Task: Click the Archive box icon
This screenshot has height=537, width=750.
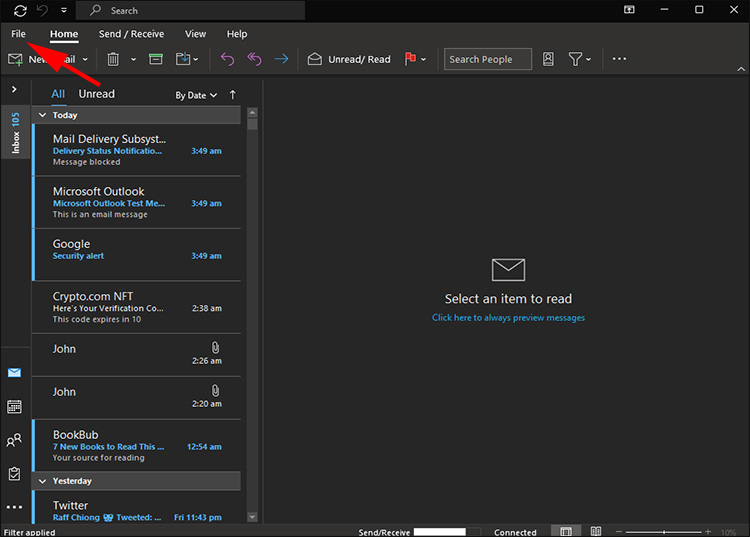Action: coord(156,59)
